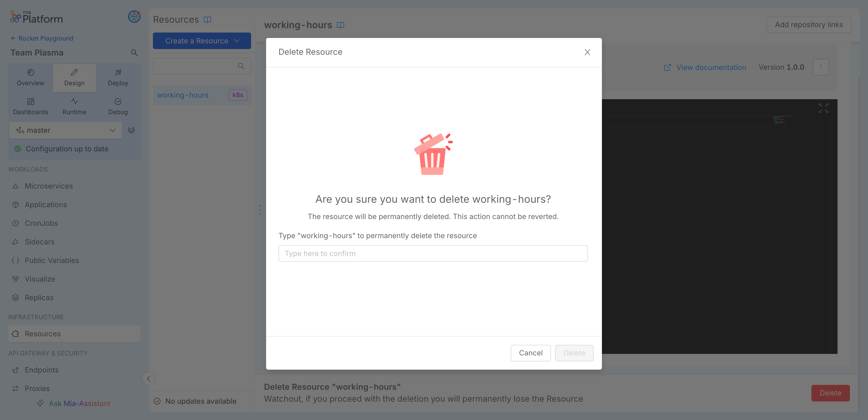The width and height of the screenshot is (868, 420).
Task: Select Microservices under Workloads
Action: [x=49, y=186]
